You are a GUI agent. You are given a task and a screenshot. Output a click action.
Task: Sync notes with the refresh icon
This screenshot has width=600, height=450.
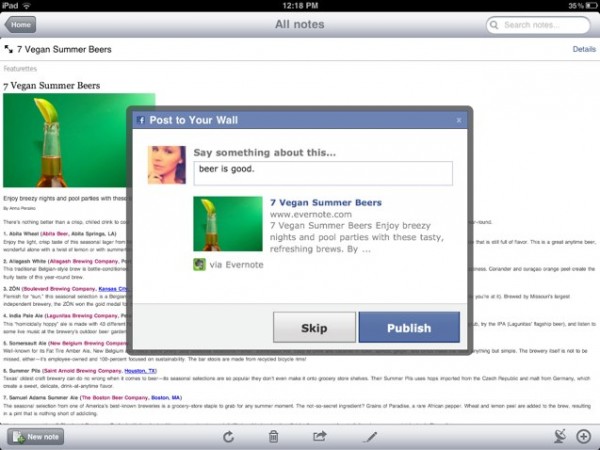(x=228, y=437)
